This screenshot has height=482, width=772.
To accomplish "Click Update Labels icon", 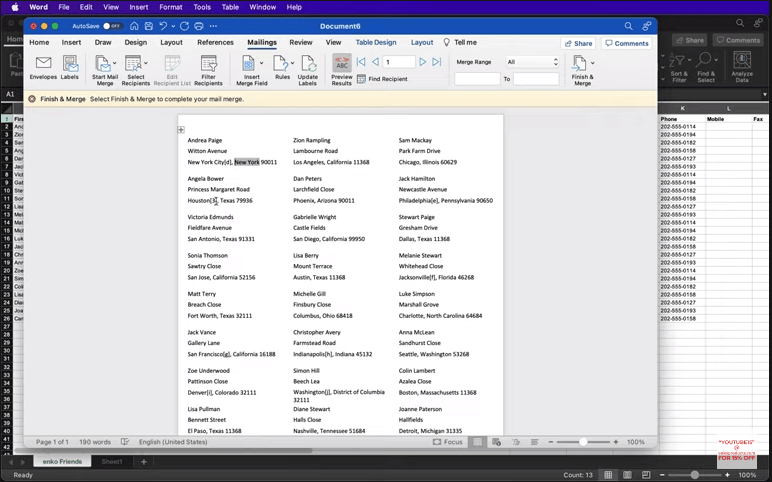I will 308,64.
